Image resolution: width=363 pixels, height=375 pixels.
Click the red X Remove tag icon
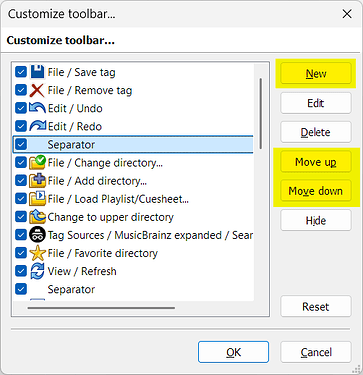tap(37, 90)
